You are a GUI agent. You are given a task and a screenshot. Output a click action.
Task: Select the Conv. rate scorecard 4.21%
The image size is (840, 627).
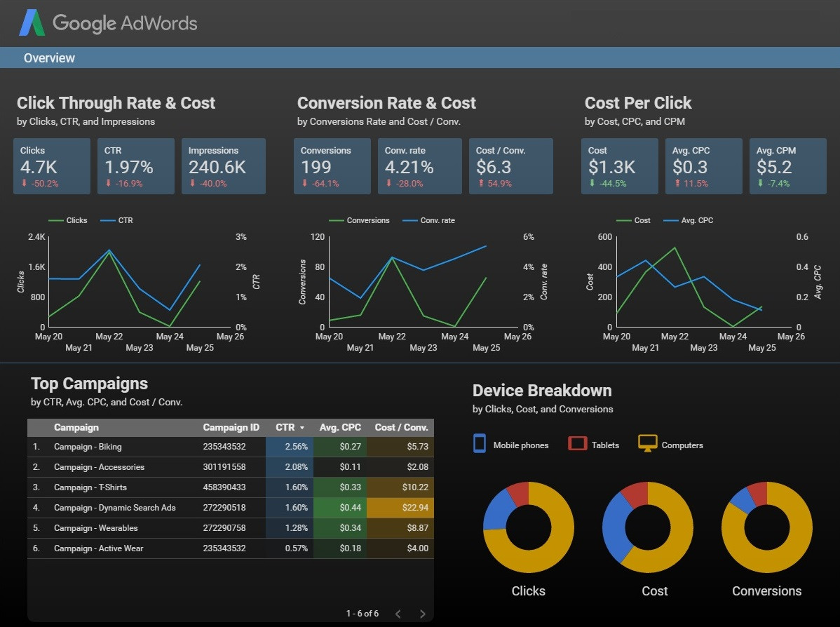coord(419,166)
